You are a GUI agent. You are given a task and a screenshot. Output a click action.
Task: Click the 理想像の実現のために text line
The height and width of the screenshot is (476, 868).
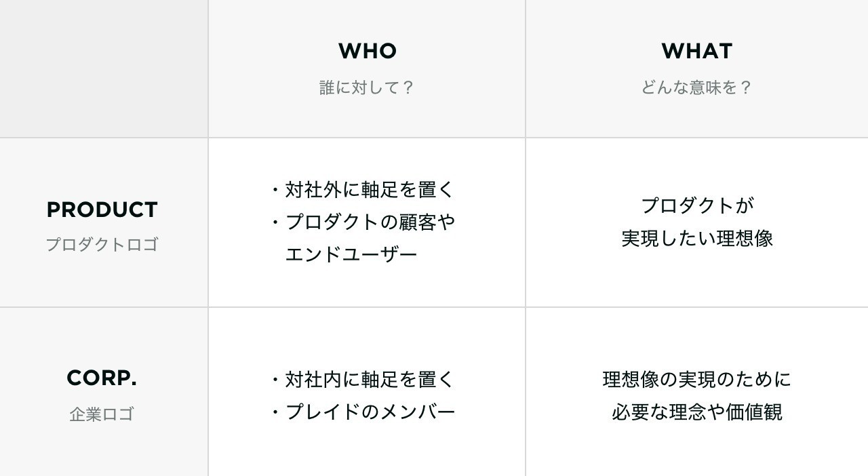click(x=697, y=379)
